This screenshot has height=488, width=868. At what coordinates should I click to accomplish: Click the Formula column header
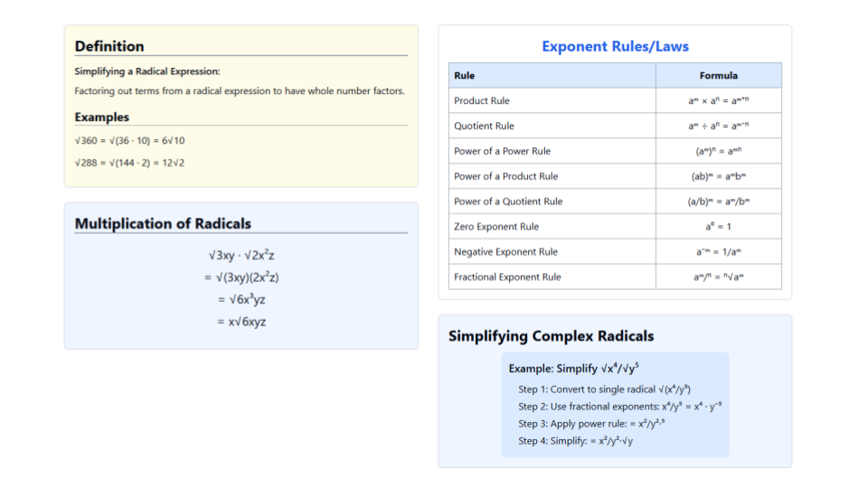click(x=719, y=76)
